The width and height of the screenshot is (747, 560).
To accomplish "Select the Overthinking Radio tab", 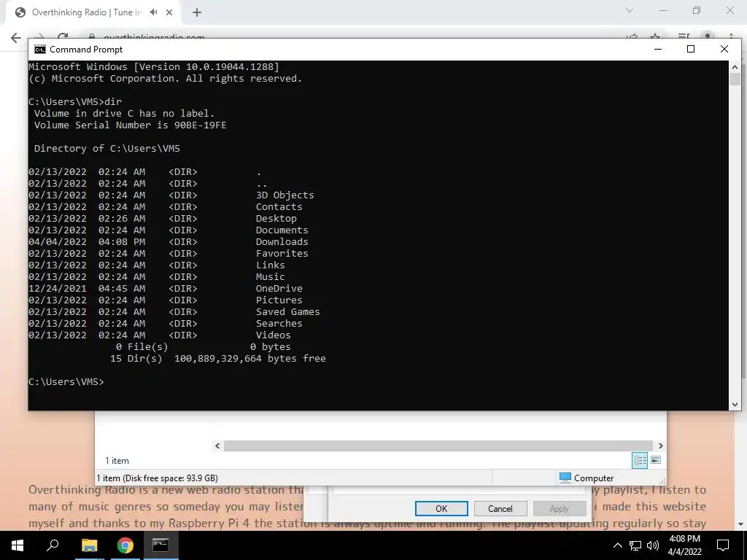I will click(86, 12).
